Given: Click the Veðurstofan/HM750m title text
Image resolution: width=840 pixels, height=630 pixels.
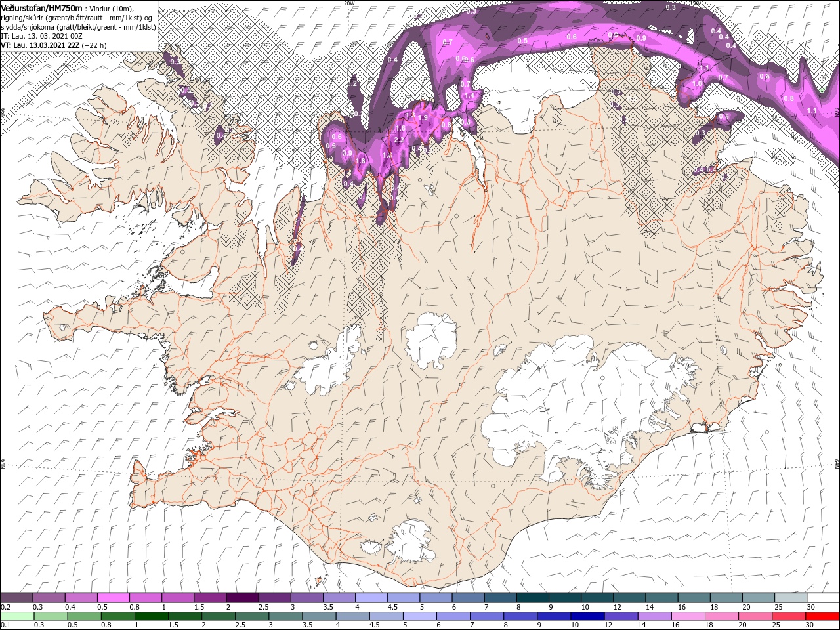Looking at the screenshot, I should (x=42, y=7).
